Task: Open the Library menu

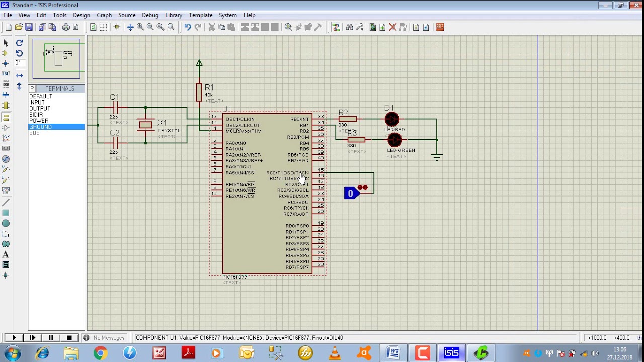Action: click(x=174, y=15)
